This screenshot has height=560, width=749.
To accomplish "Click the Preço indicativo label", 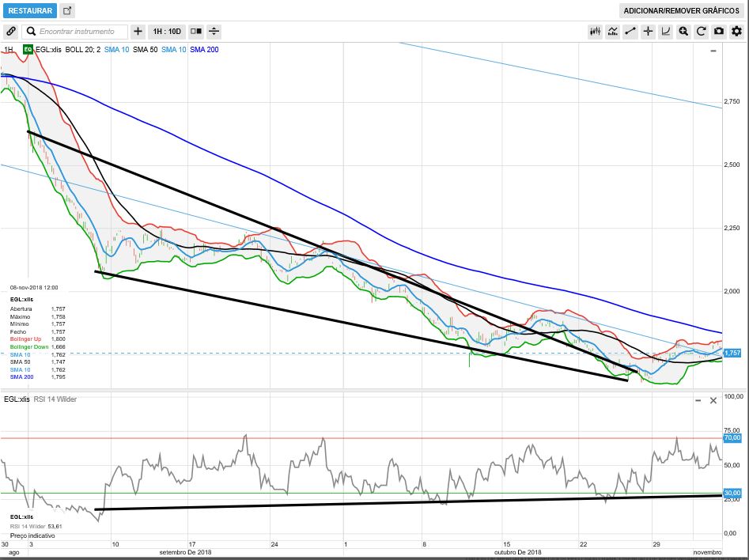I will [32, 535].
